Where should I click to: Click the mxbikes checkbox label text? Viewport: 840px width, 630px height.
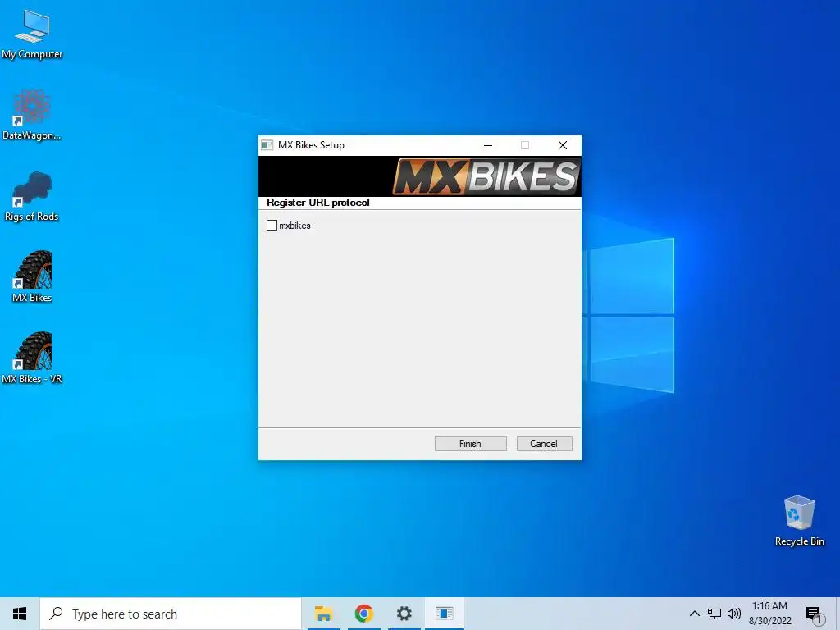coord(294,226)
